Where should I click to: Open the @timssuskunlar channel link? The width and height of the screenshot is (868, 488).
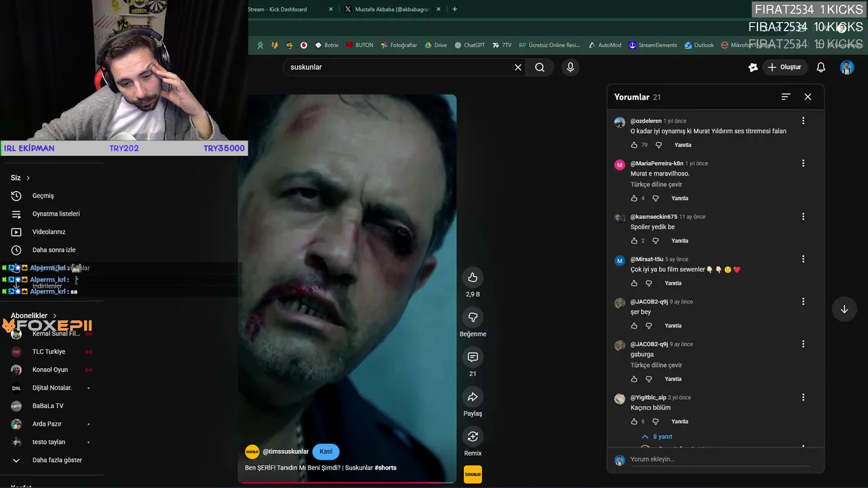tap(285, 451)
